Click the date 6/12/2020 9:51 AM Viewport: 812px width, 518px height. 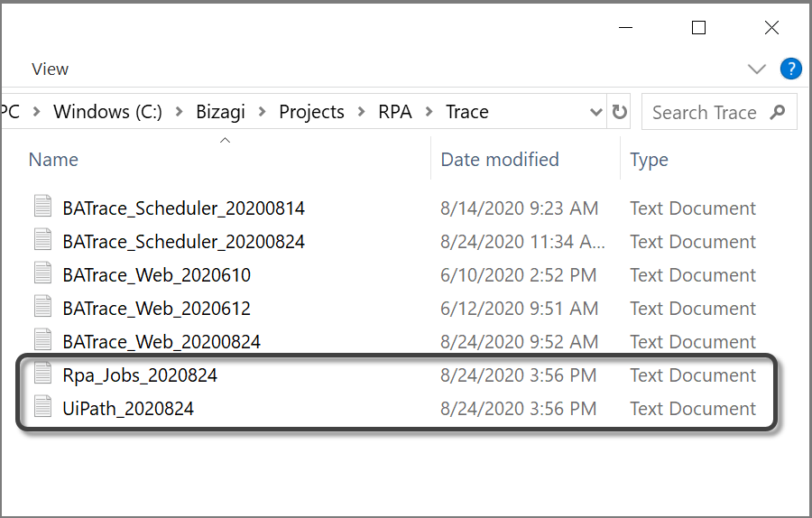click(520, 309)
